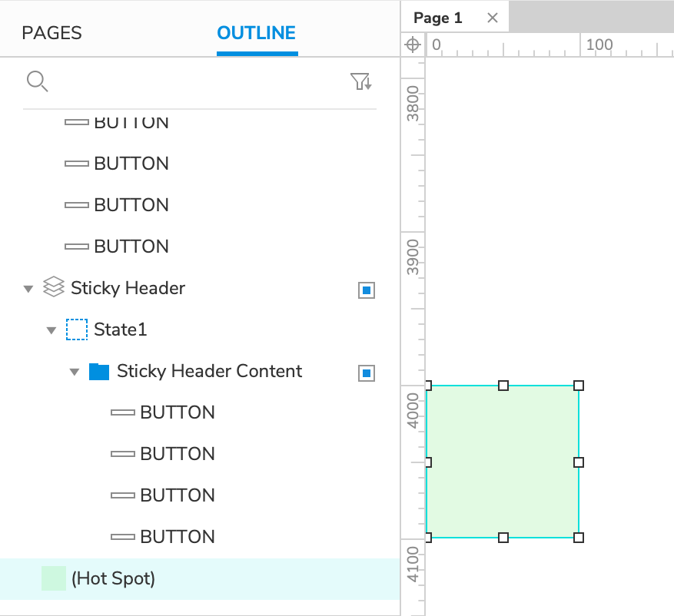674x616 pixels.
Task: Click the State1 dashed square icon
Action: [77, 330]
